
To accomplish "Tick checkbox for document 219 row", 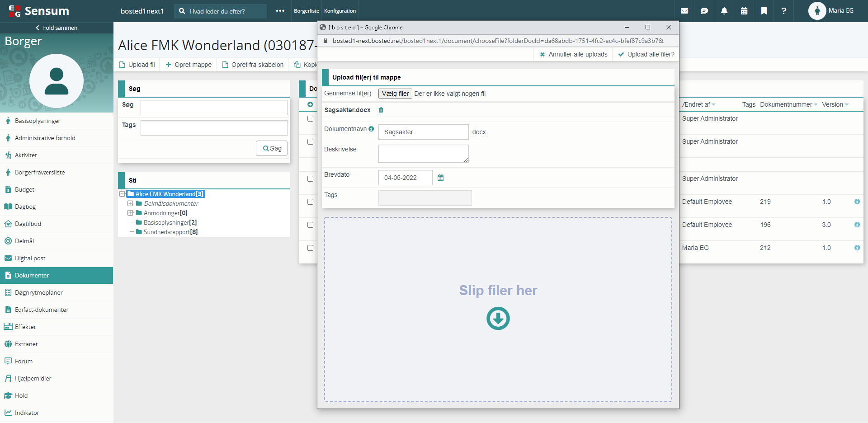I will [310, 202].
